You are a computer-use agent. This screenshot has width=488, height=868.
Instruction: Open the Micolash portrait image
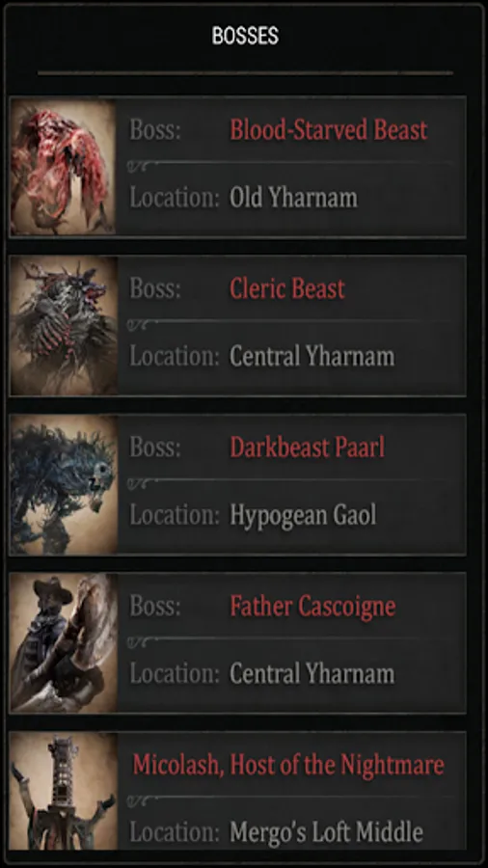(x=63, y=792)
